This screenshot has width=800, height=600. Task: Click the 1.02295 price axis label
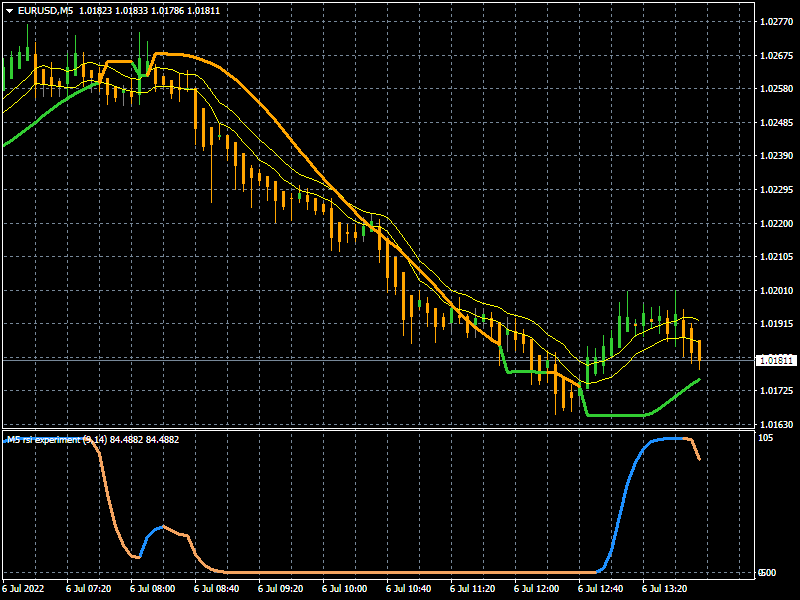[x=777, y=190]
